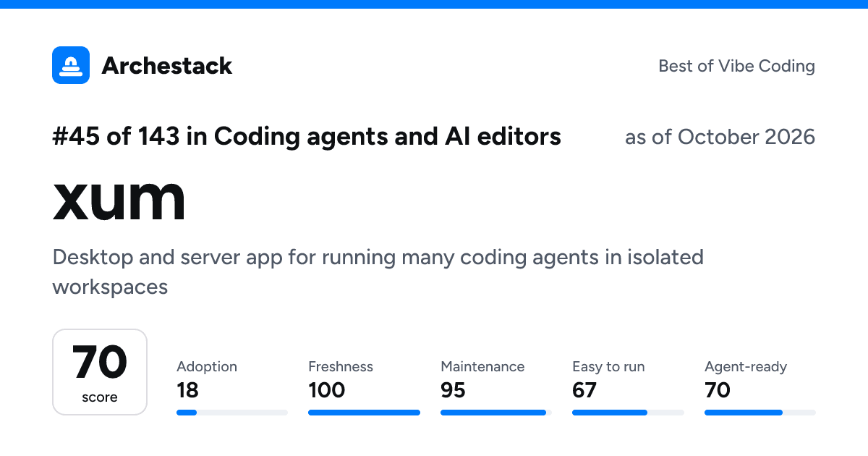This screenshot has width=868, height=456.
Task: Click the Maintenance value 95
Action: pyautogui.click(x=453, y=391)
